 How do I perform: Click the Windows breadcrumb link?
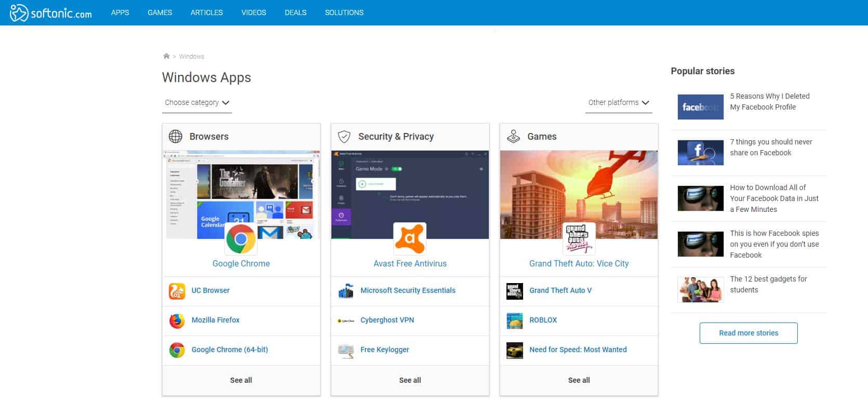click(x=192, y=56)
